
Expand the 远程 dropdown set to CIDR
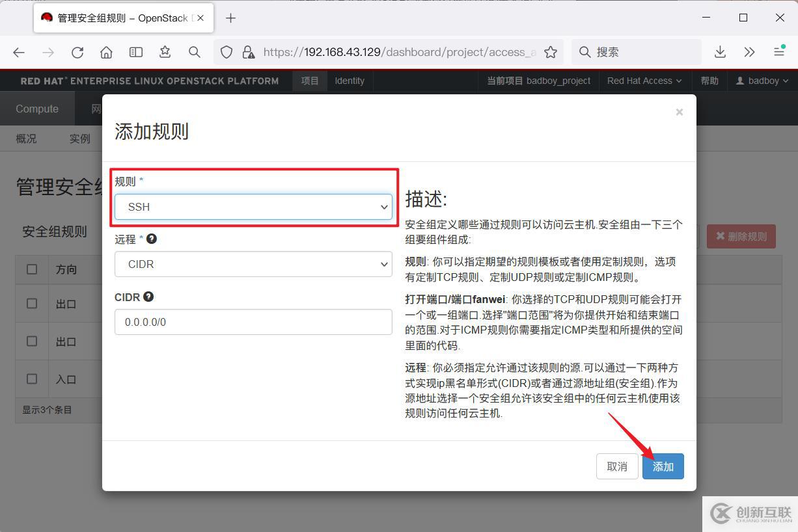(253, 265)
